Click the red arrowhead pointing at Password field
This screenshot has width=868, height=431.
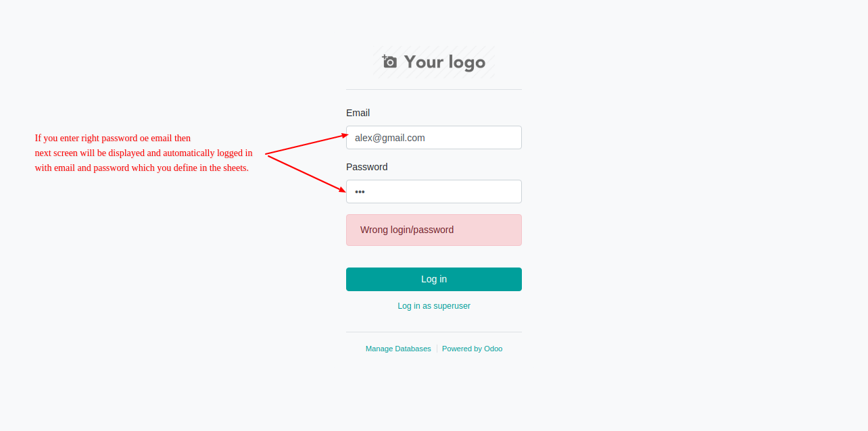[343, 191]
